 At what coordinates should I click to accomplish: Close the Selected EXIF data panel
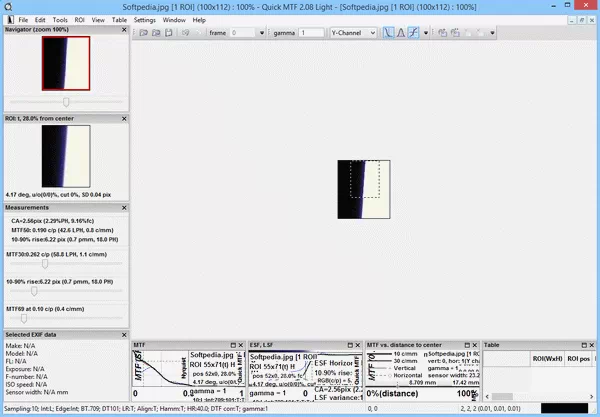pos(124,335)
